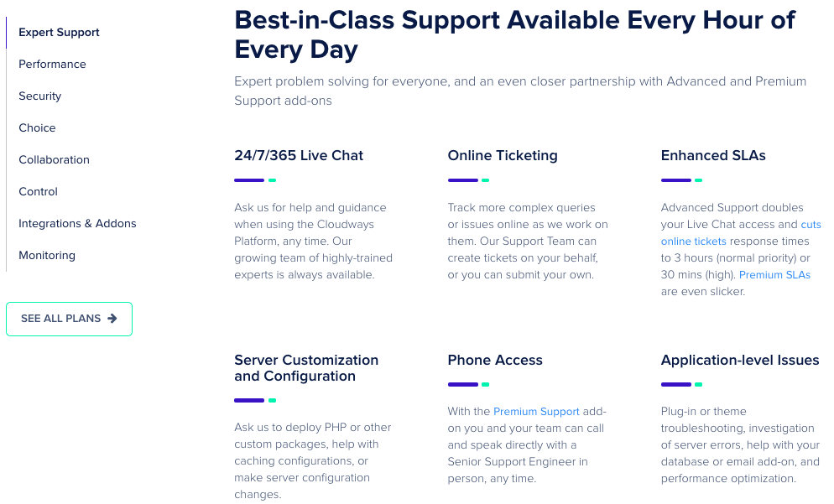Go to the Security section
The image size is (834, 504).
tap(40, 96)
